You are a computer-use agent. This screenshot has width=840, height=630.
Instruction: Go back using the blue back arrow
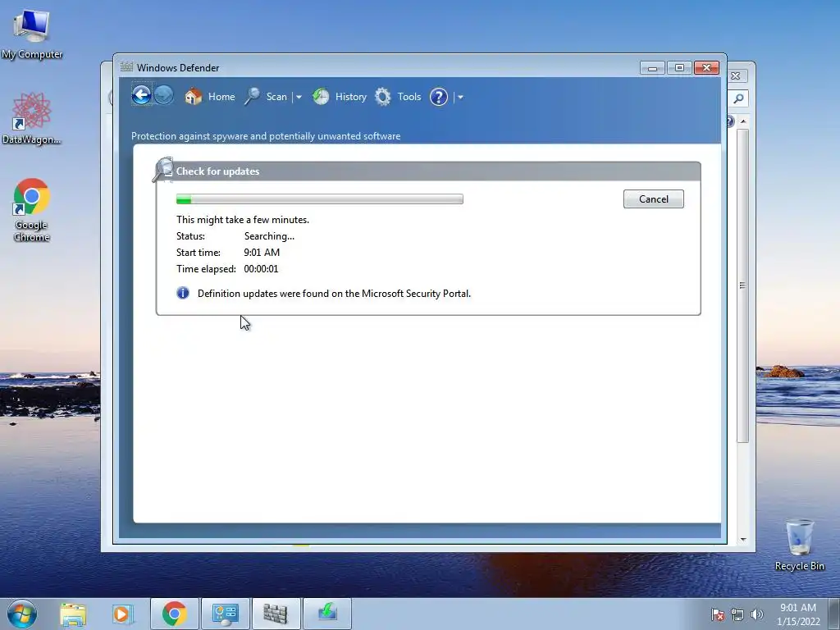coord(141,96)
